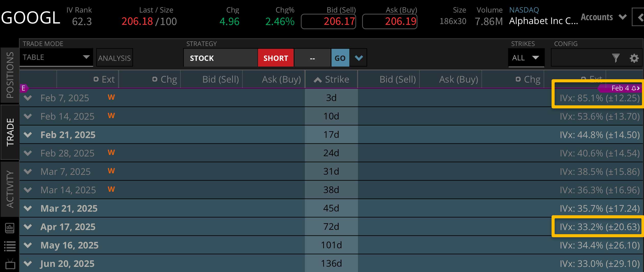Image resolution: width=644 pixels, height=272 pixels.
Task: Click the Bid (Sell) 206.17 price box
Action: 328,21
